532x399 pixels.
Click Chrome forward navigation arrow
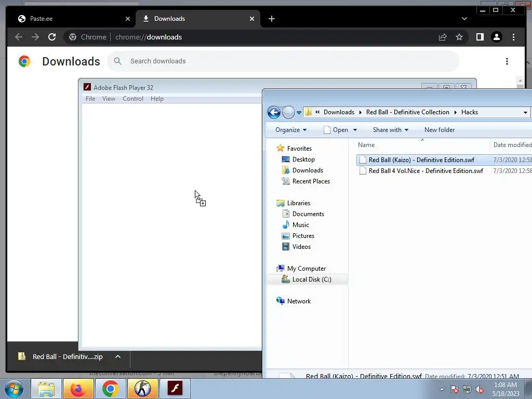[x=35, y=37]
